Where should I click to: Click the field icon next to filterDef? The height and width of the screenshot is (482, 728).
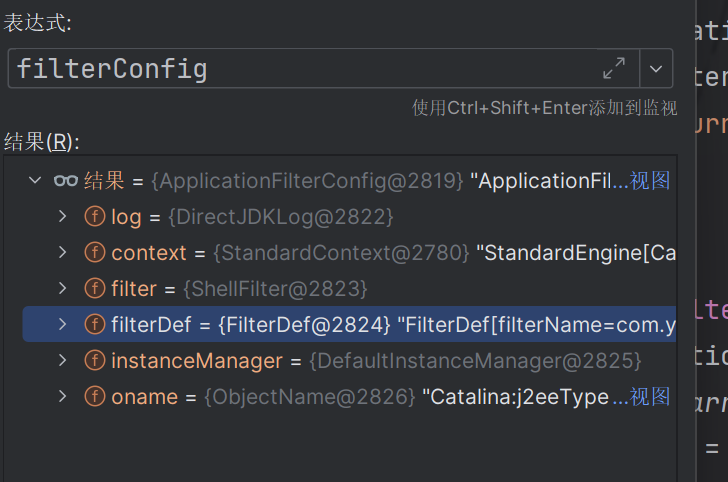coord(95,325)
